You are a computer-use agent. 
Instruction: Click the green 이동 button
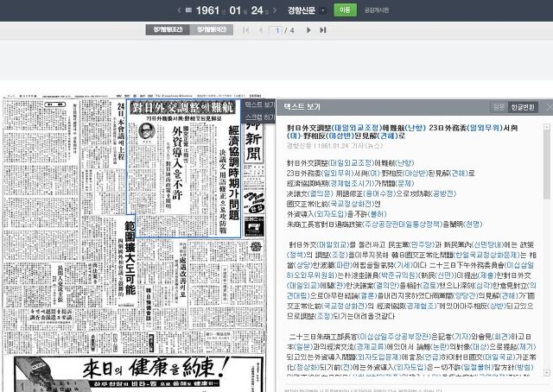(x=345, y=9)
